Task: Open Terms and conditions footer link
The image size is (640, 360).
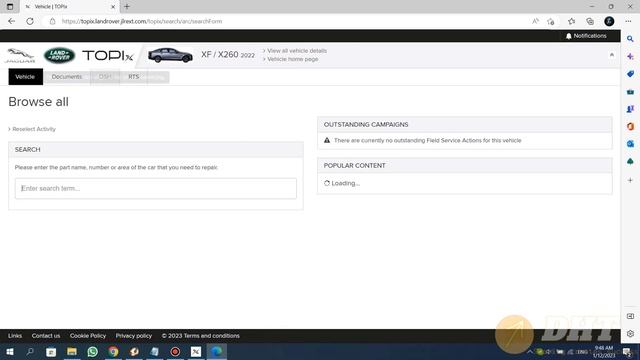Action: tap(211, 336)
